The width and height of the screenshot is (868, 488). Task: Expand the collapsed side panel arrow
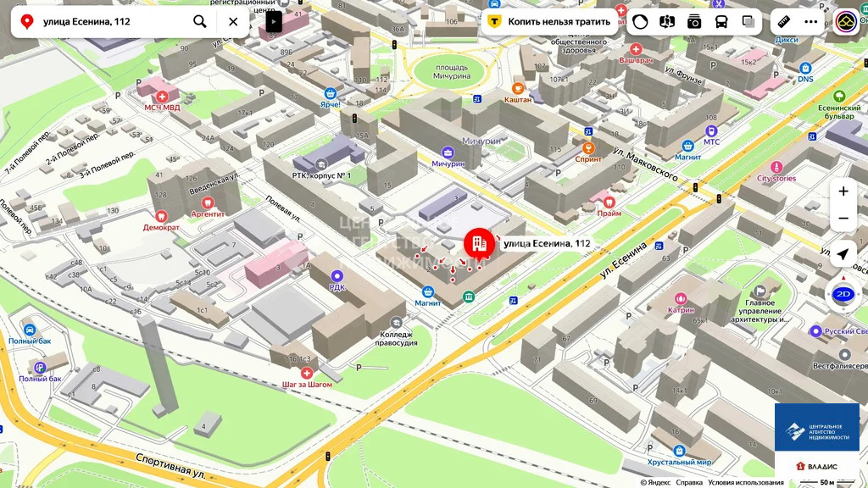coord(274,21)
